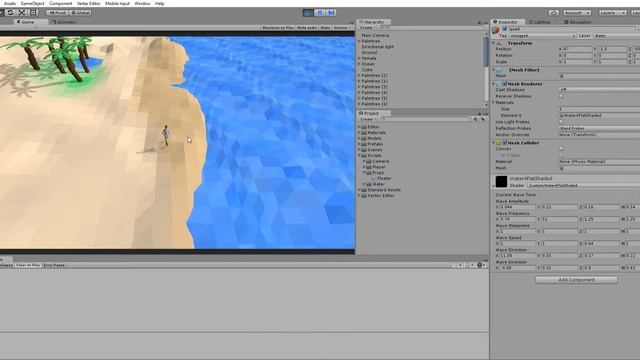Click the Floater script file icon
Viewport: 640px width, 360px height.
[374, 178]
